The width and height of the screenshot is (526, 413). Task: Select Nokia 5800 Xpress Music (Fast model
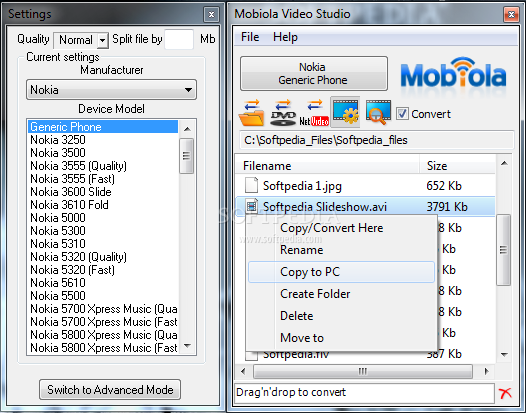pos(103,348)
